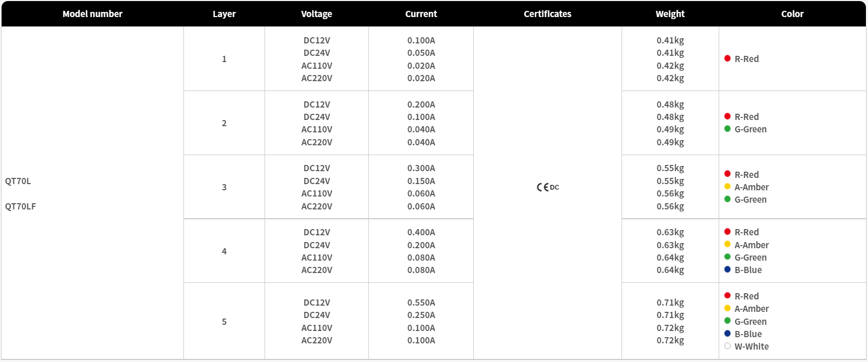Viewport: 868px width, 362px height.
Task: Click the green dot in layer 3 row
Action: tap(727, 199)
